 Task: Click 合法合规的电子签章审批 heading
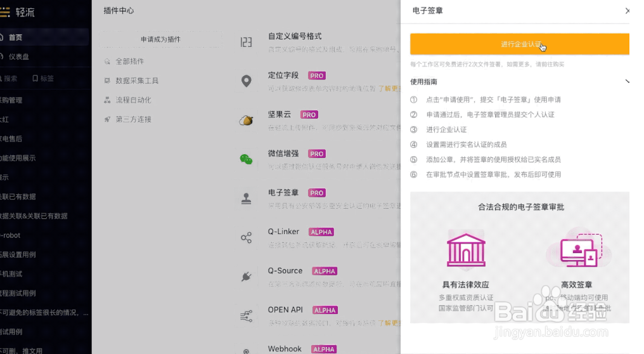521,207
